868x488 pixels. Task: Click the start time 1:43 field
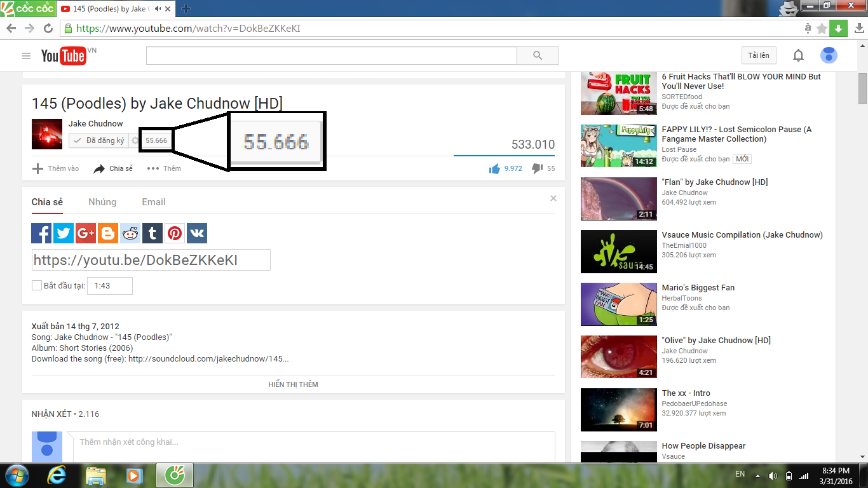pos(110,286)
